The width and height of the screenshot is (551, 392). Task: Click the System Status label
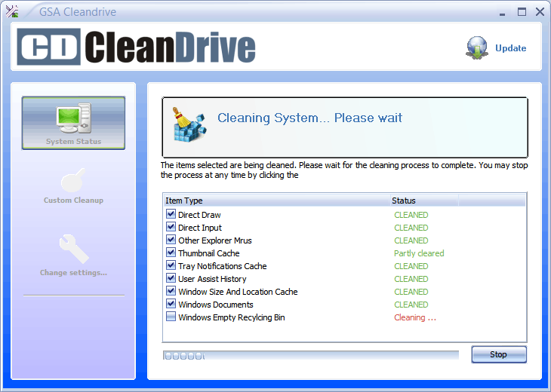[x=73, y=142]
